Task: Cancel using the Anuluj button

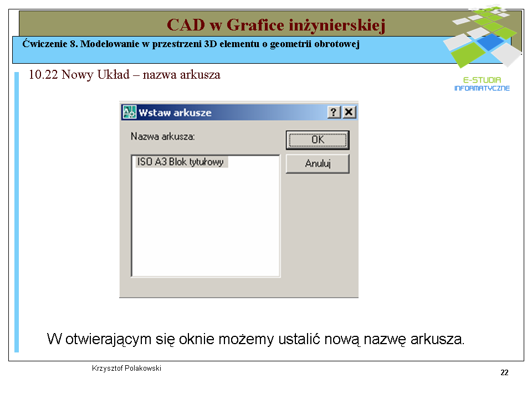Action: [317, 163]
